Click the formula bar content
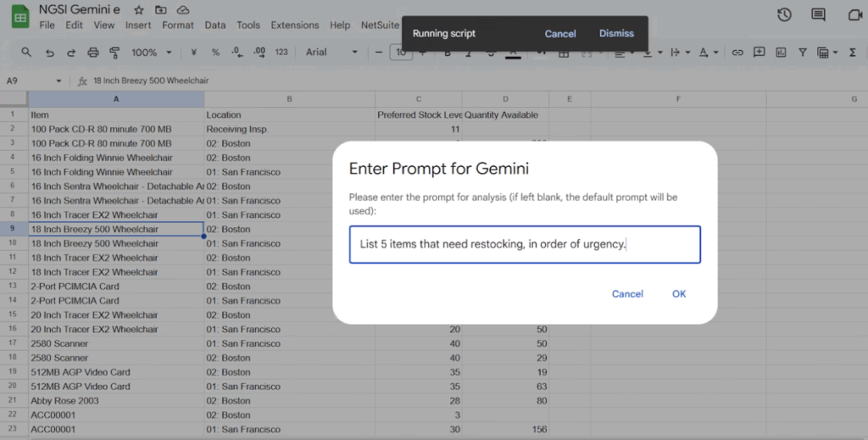The image size is (868, 440). click(151, 81)
